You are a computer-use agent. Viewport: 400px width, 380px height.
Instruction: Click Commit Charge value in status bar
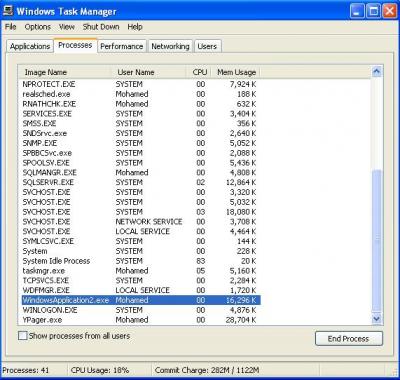(207, 370)
